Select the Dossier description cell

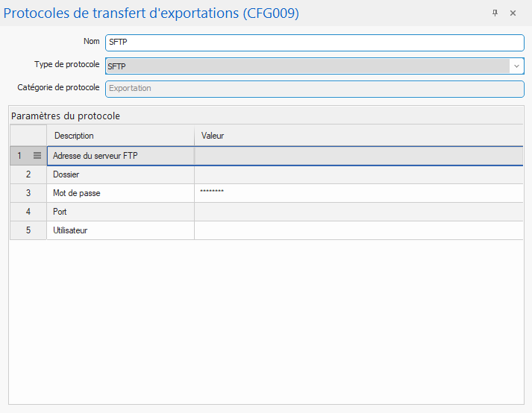coord(119,174)
